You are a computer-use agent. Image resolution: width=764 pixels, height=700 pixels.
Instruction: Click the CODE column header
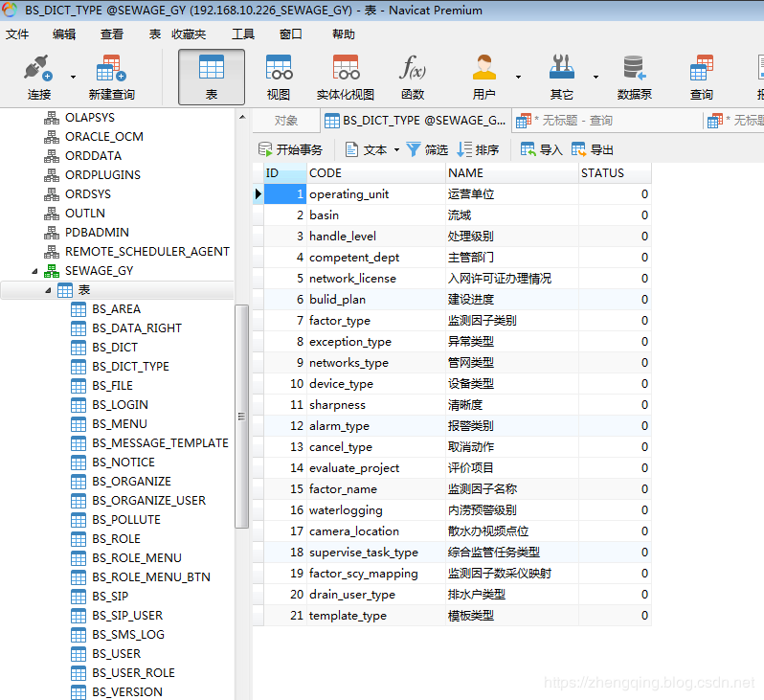(x=376, y=173)
